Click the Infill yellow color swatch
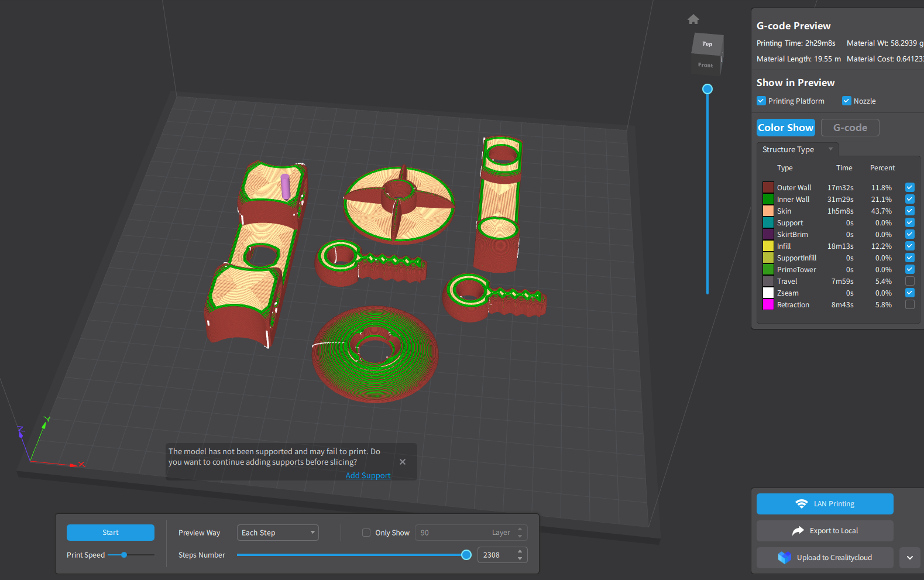 click(x=768, y=246)
